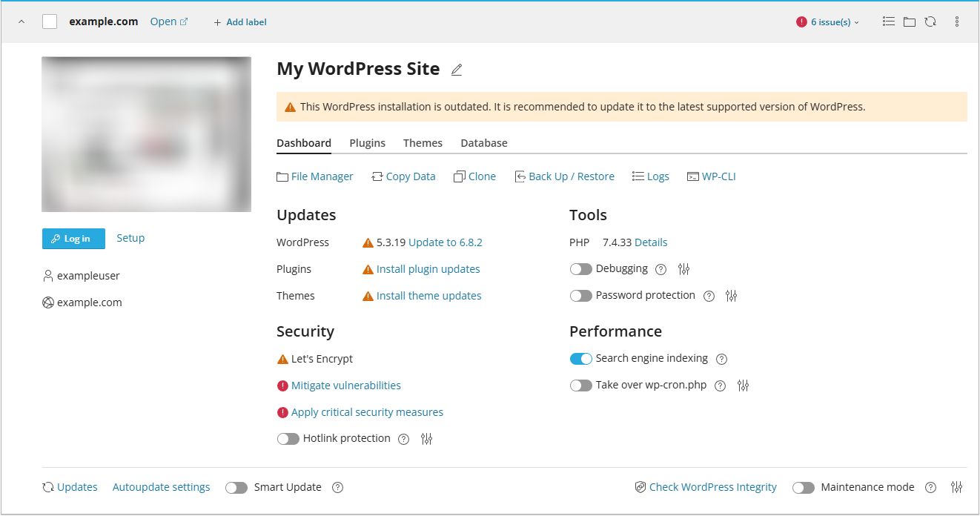Click the blurred site preview thumbnail
980x516 pixels.
coord(147,134)
